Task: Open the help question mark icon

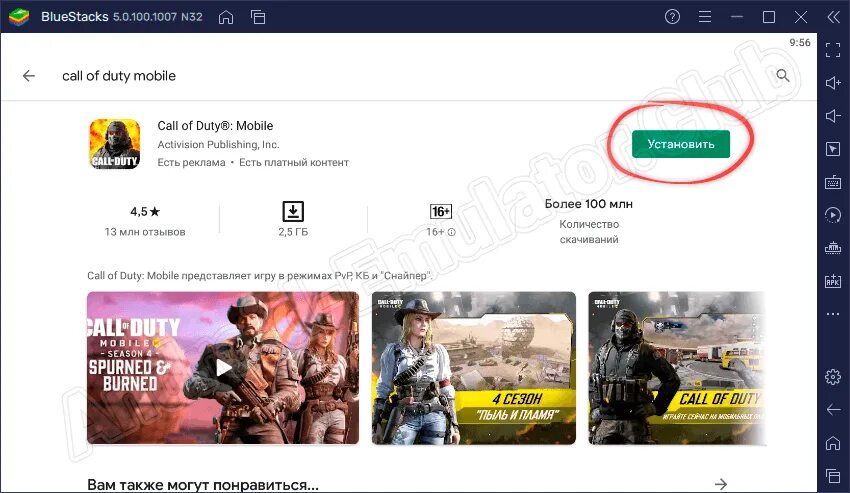Action: click(672, 17)
